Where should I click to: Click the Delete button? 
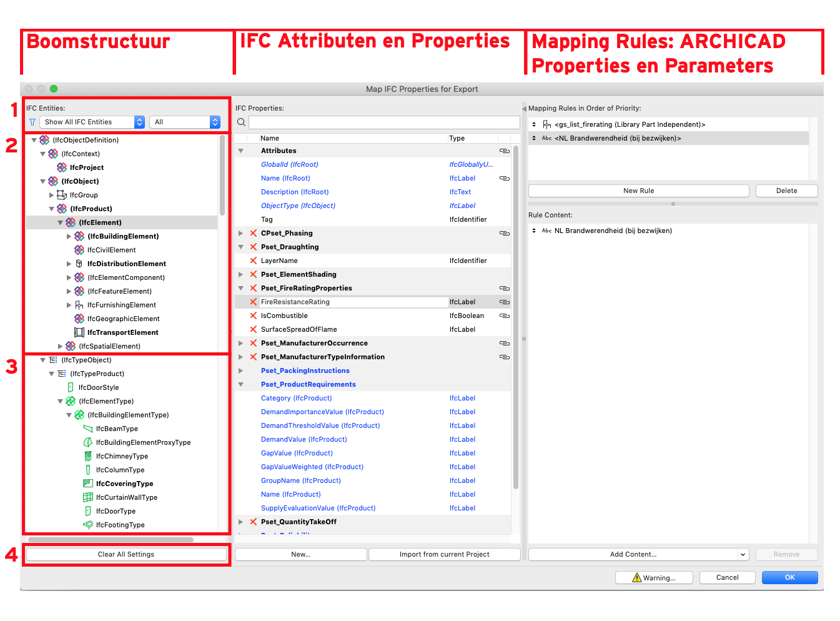pos(787,191)
